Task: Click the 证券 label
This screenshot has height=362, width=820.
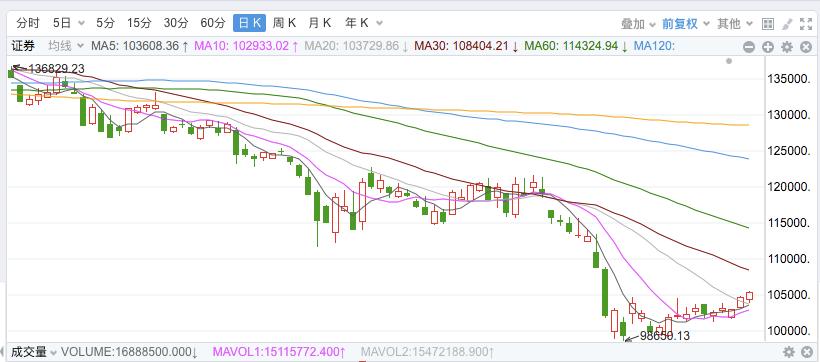Action: pos(24,46)
